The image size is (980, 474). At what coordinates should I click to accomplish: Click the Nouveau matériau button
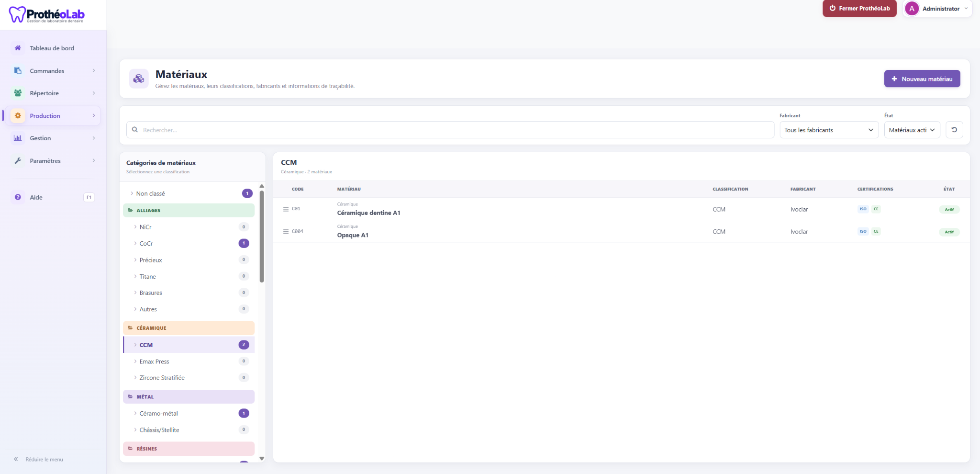[x=922, y=79]
